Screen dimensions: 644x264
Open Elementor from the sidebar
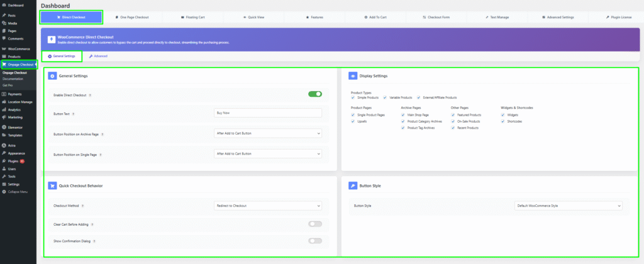coord(16,127)
